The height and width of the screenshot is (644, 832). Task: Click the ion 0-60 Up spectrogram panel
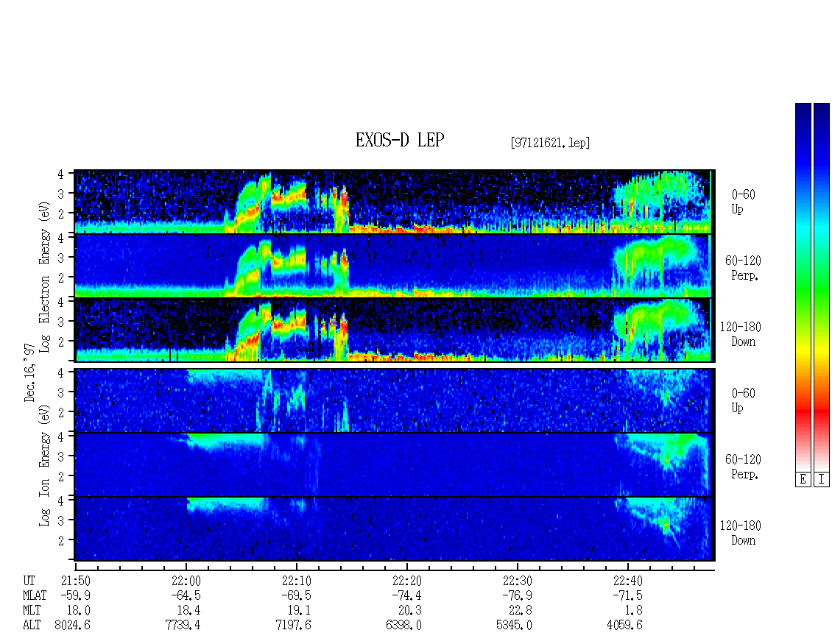point(393,400)
